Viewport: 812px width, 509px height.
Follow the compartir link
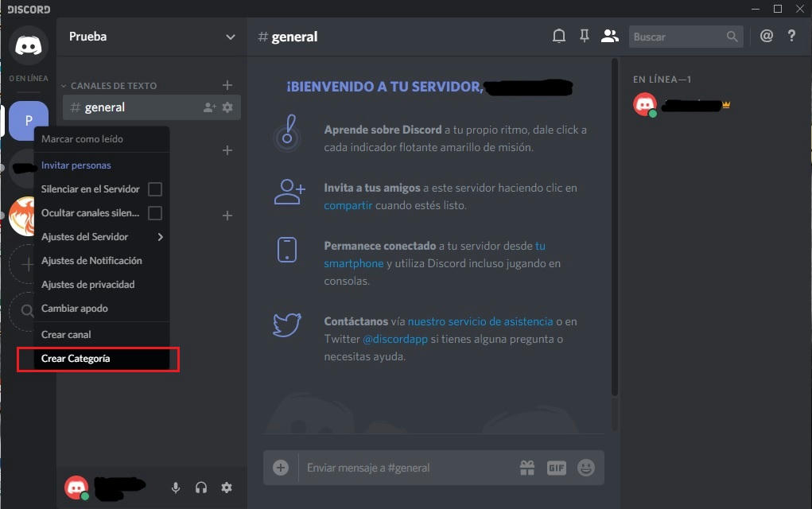(348, 205)
